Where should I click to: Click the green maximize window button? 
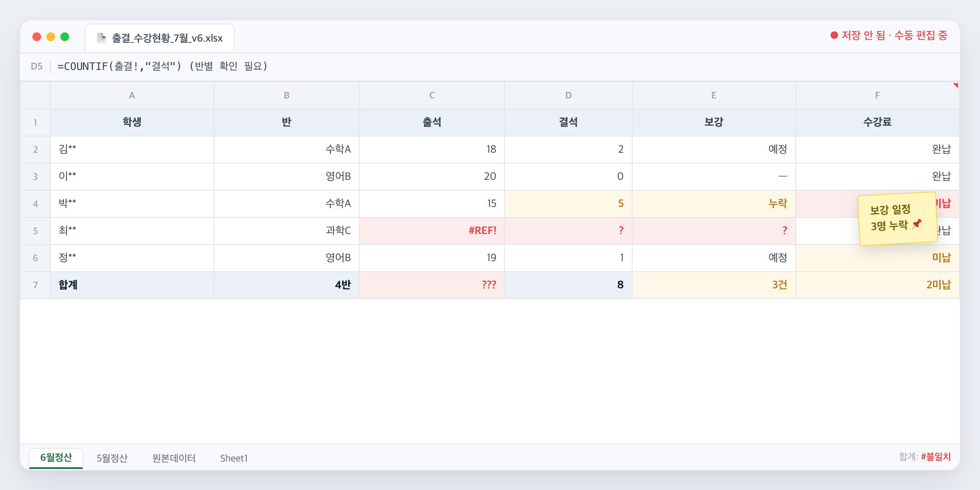pos(65,37)
